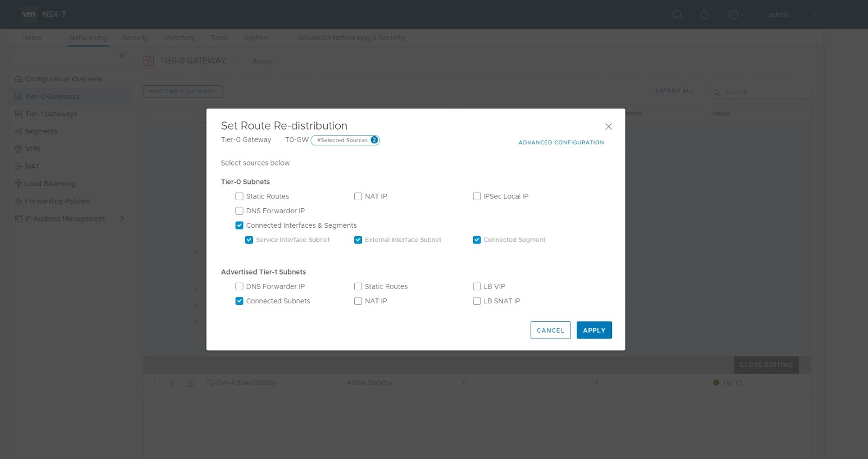This screenshot has width=868, height=459.
Task: Expand the IP Address Management submenu
Action: click(x=122, y=219)
